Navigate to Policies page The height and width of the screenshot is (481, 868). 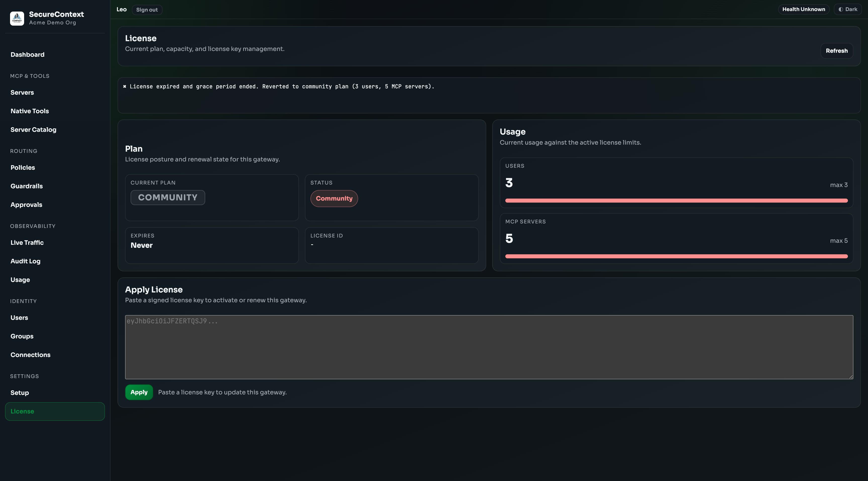23,167
